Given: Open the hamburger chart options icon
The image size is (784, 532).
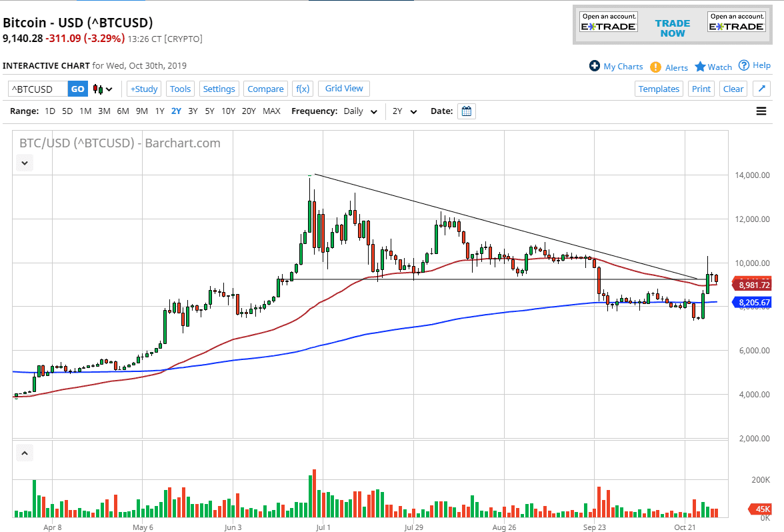Looking at the screenshot, I should tap(761, 111).
